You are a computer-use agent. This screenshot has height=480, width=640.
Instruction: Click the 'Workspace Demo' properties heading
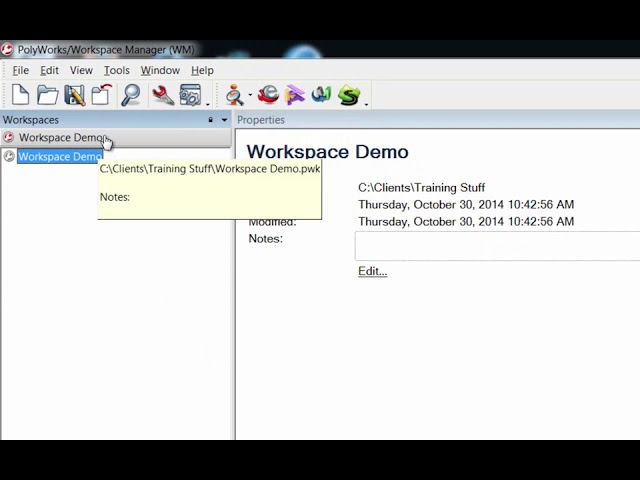327,151
